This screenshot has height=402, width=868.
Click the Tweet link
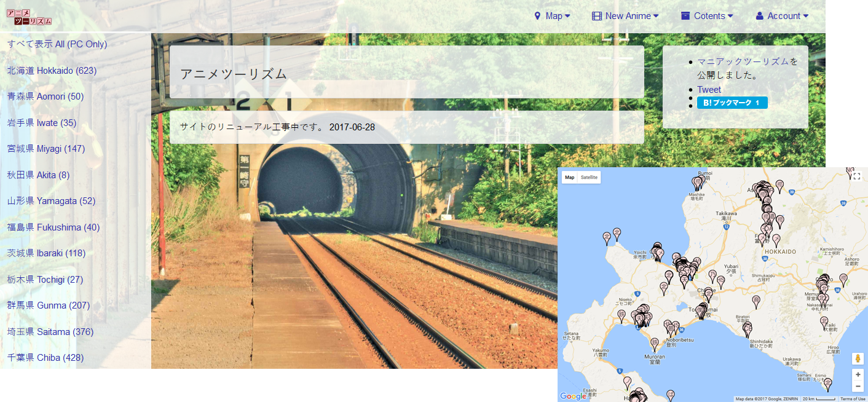(x=709, y=90)
